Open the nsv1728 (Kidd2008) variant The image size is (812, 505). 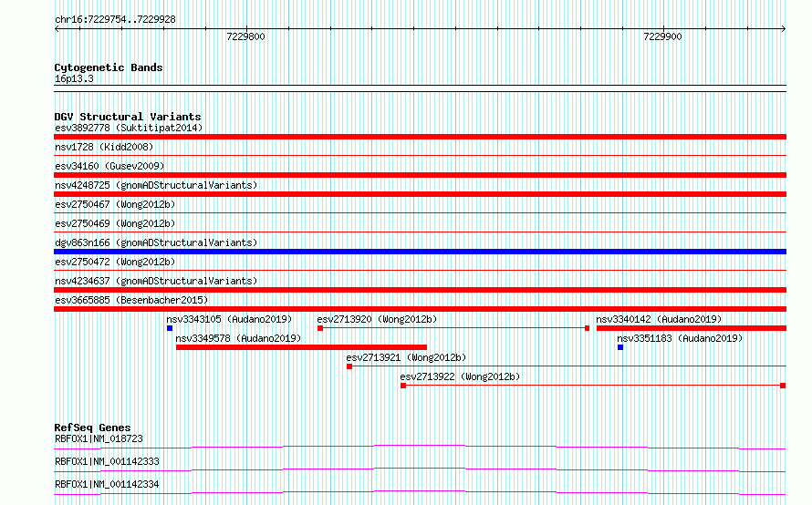[x=104, y=147]
